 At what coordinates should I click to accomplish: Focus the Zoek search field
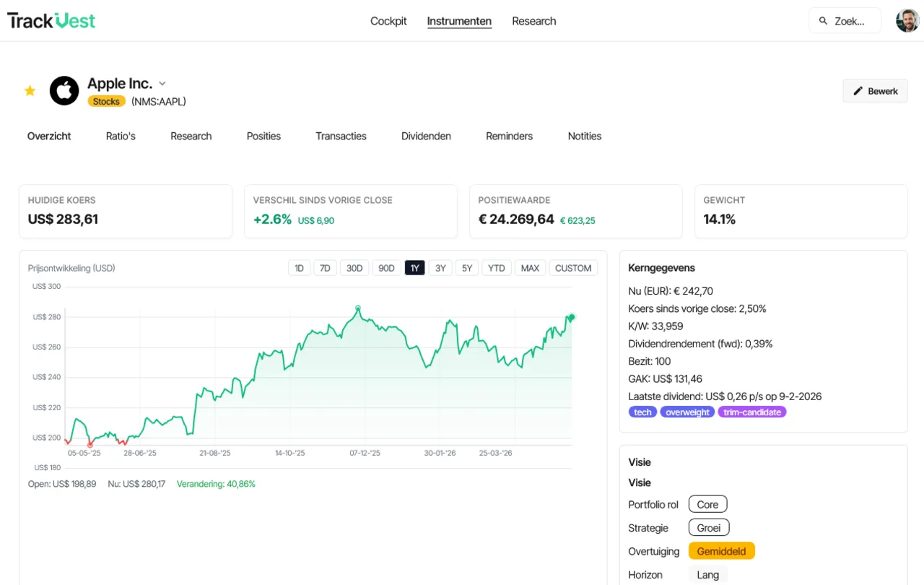845,21
